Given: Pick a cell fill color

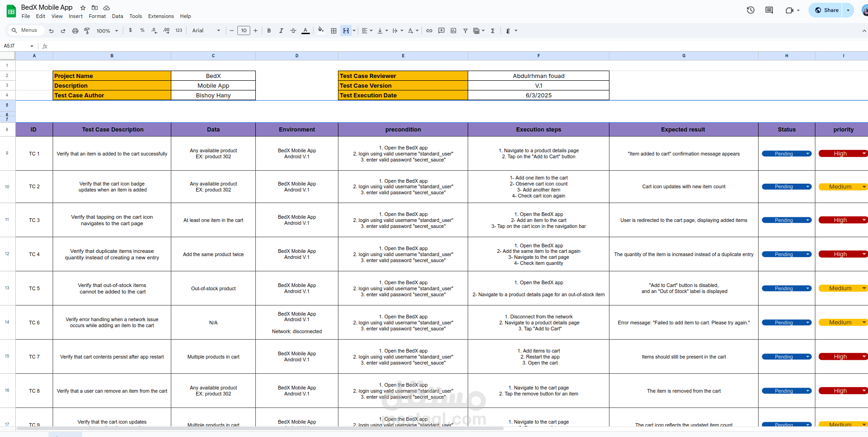Looking at the screenshot, I should click(x=321, y=31).
